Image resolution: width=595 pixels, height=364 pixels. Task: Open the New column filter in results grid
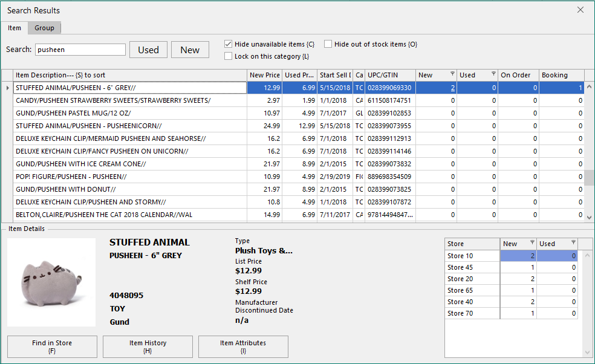(x=452, y=74)
